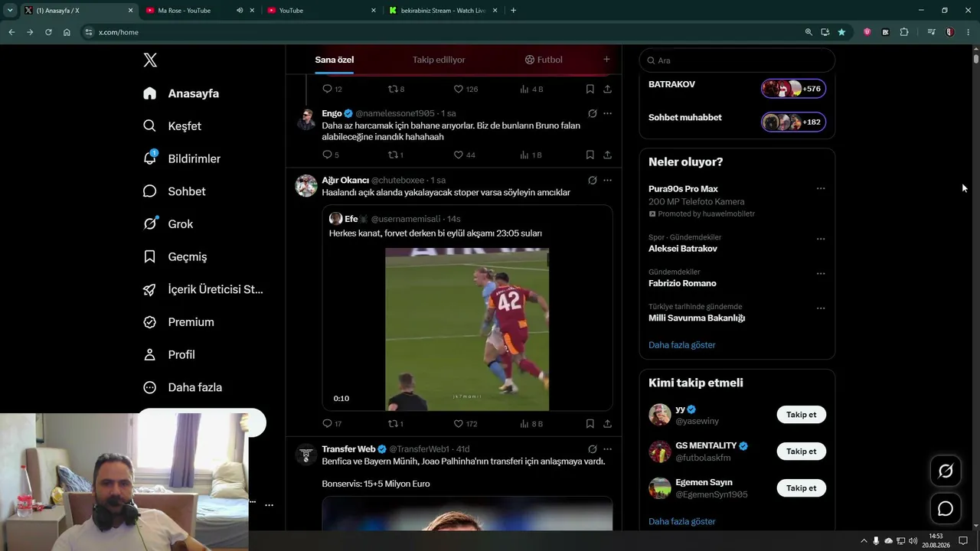This screenshot has height=551, width=980.
Task: Switch to bekirabiniz Stream browser tab
Action: click(x=443, y=11)
